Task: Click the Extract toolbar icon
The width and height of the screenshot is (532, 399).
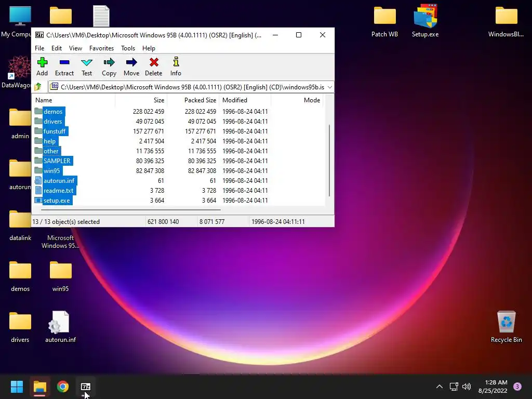Action: point(64,67)
